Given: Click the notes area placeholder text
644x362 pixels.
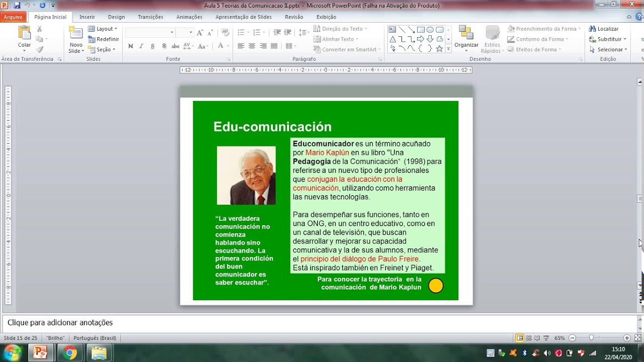Looking at the screenshot, I should 60,323.
